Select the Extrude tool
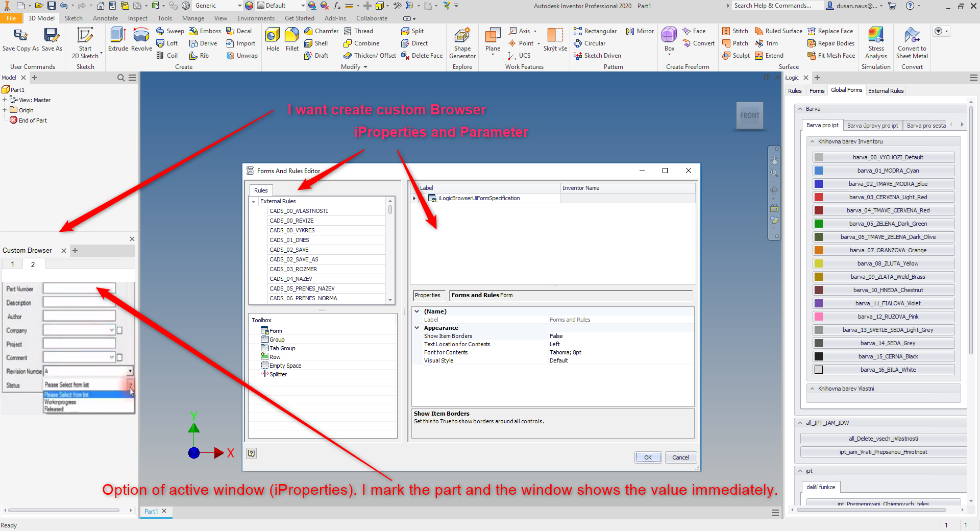Viewport: 980px width, 531px height. (118, 41)
